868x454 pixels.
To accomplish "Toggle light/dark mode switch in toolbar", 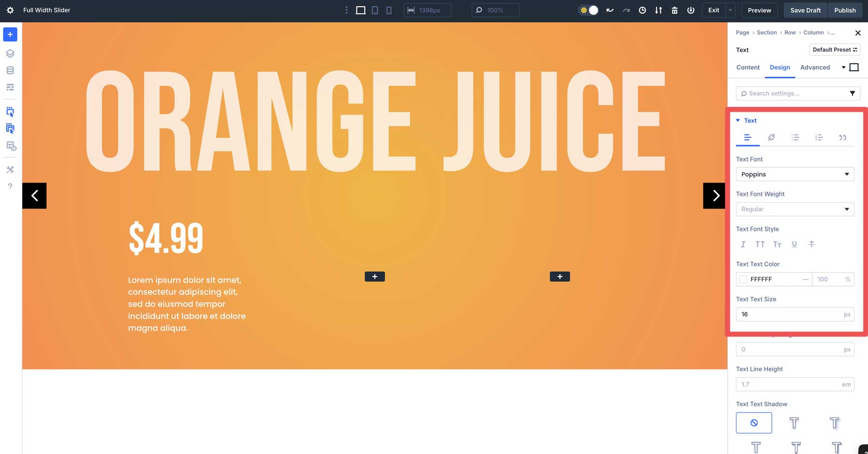I will click(x=588, y=9).
